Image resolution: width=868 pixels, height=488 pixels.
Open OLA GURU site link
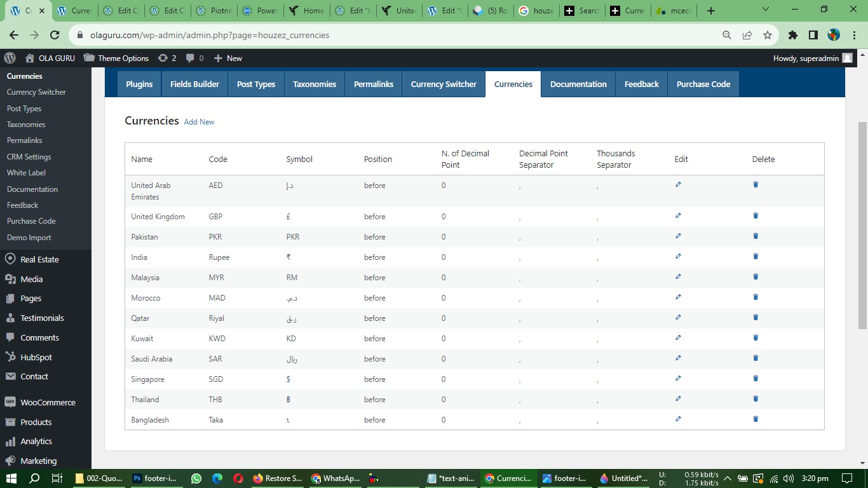50,58
